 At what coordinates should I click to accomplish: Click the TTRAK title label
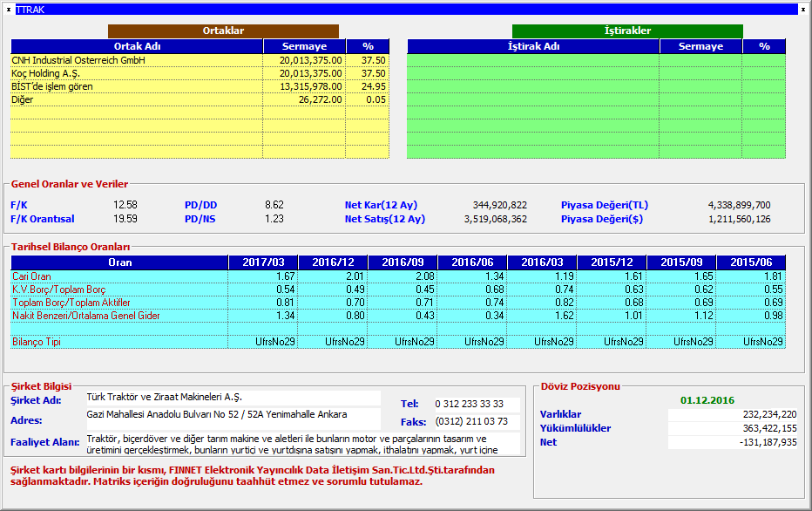[30, 10]
